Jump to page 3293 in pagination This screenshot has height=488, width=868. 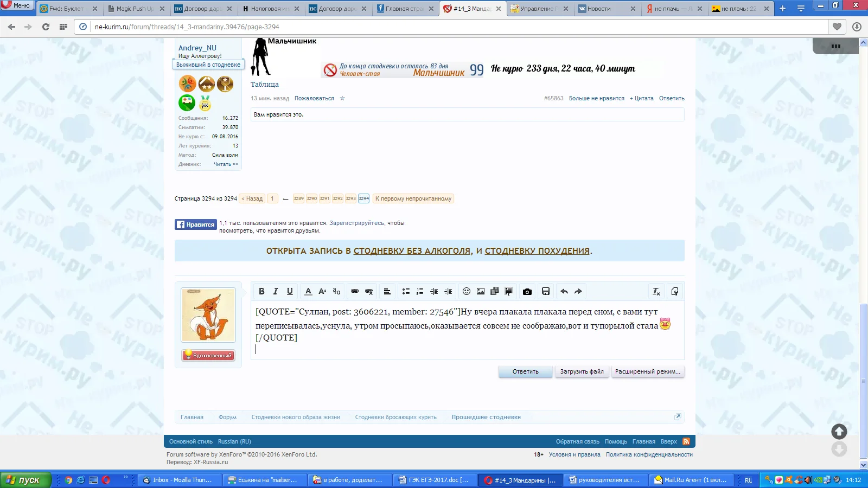tap(350, 198)
